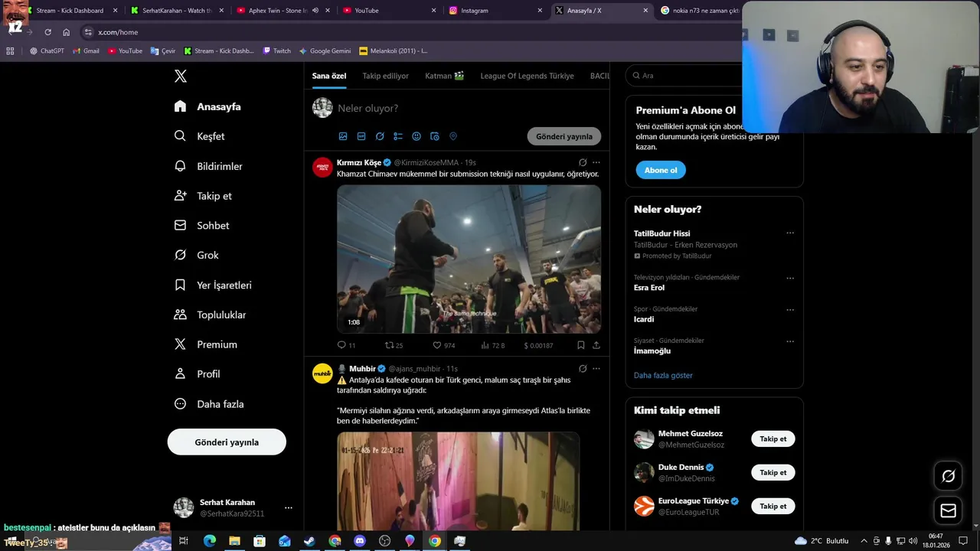Follow Duke Dennis

coord(773,472)
